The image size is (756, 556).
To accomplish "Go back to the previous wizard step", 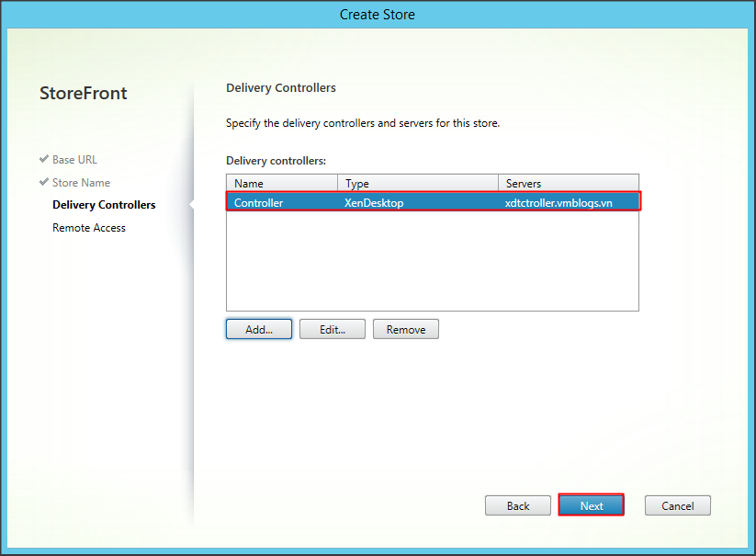I will point(518,505).
